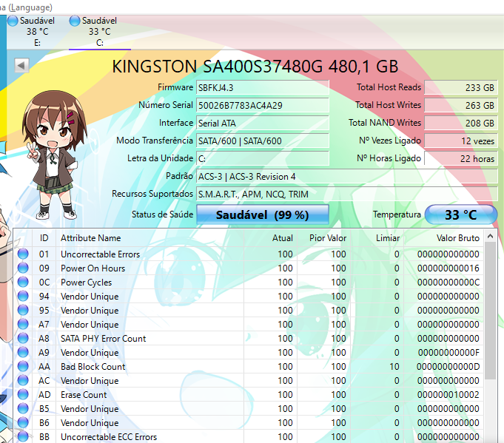Click the supported features S.M.A.R.T. field
504x443 pixels.
pos(346,194)
